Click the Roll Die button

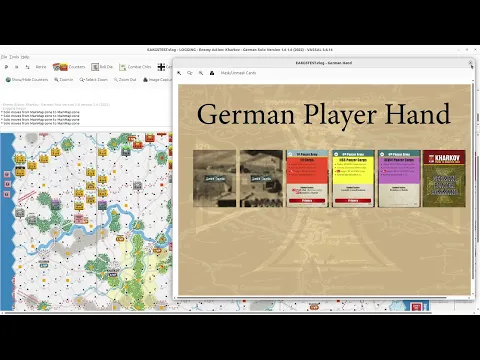click(102, 67)
